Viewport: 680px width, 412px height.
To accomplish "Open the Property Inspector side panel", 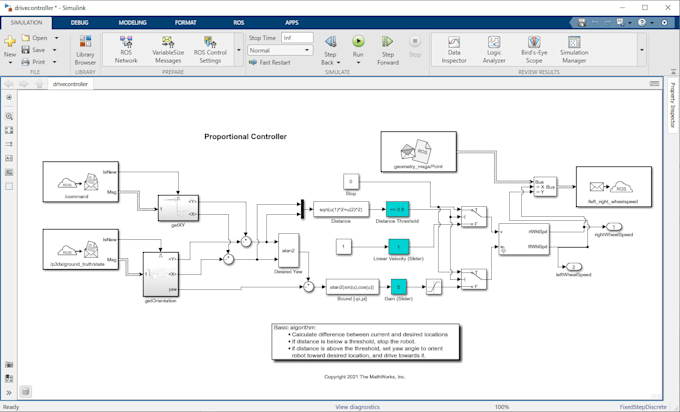I will click(673, 105).
